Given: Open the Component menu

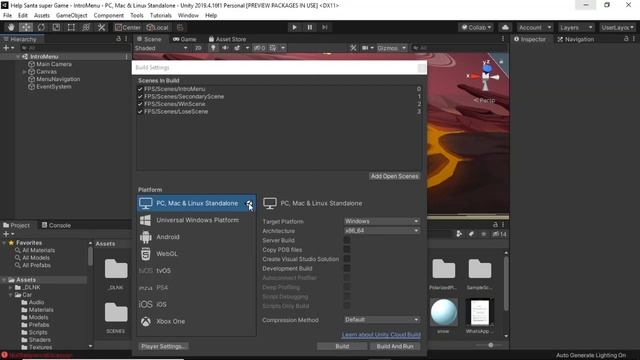Looking at the screenshot, I should coord(109,16).
